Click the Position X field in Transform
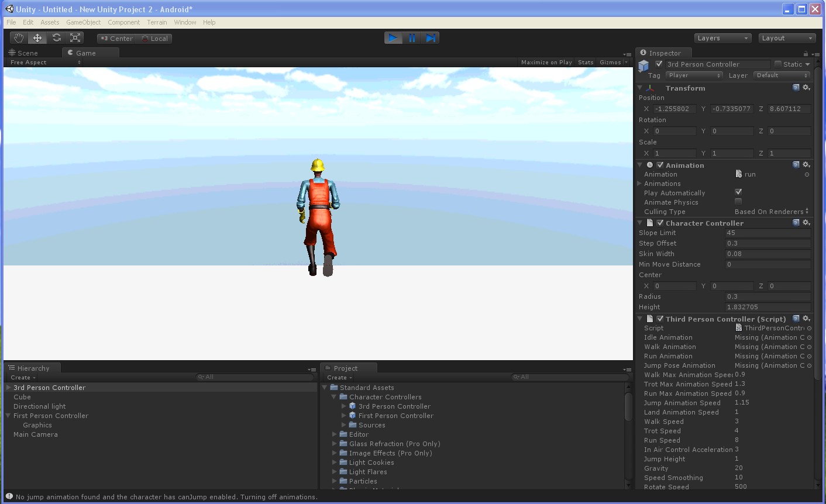The image size is (826, 504). [674, 109]
